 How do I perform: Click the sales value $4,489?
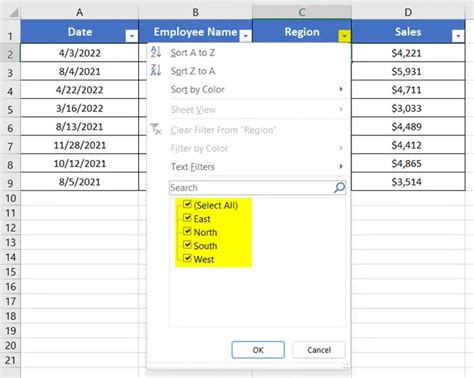pyautogui.click(x=408, y=126)
